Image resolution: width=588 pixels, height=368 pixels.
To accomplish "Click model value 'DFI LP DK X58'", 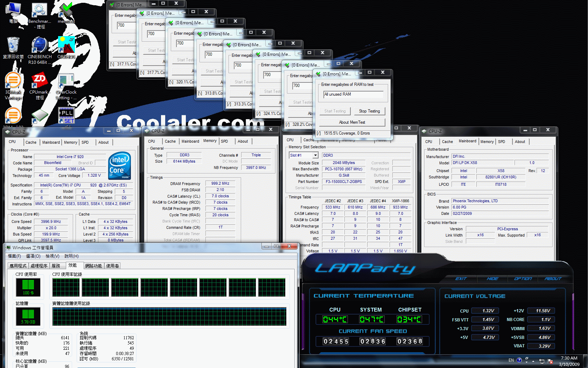I will (x=483, y=163).
